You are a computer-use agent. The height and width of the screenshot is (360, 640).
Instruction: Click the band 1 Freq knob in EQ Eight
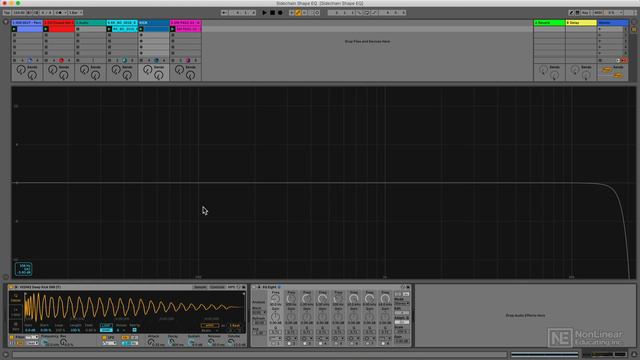click(x=276, y=299)
